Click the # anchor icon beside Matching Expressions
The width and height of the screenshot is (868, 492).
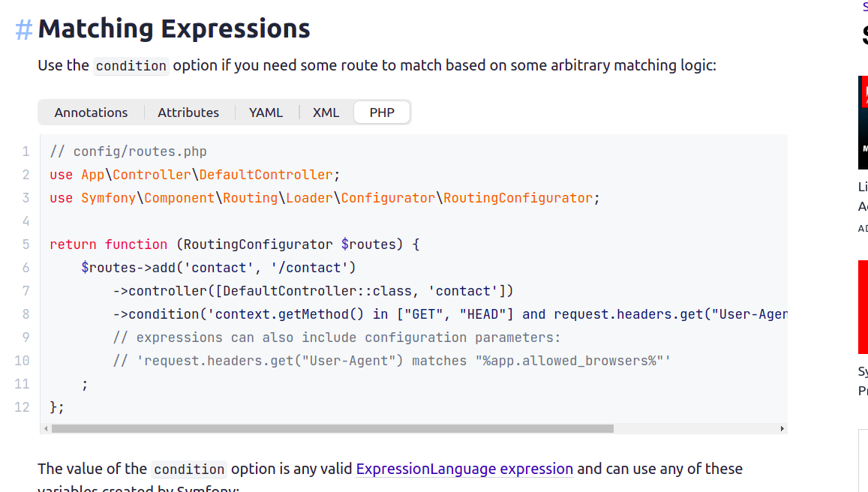[24, 30]
